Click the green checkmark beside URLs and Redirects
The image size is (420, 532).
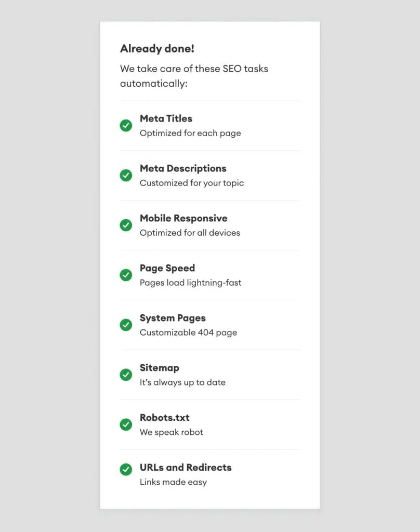tap(126, 469)
